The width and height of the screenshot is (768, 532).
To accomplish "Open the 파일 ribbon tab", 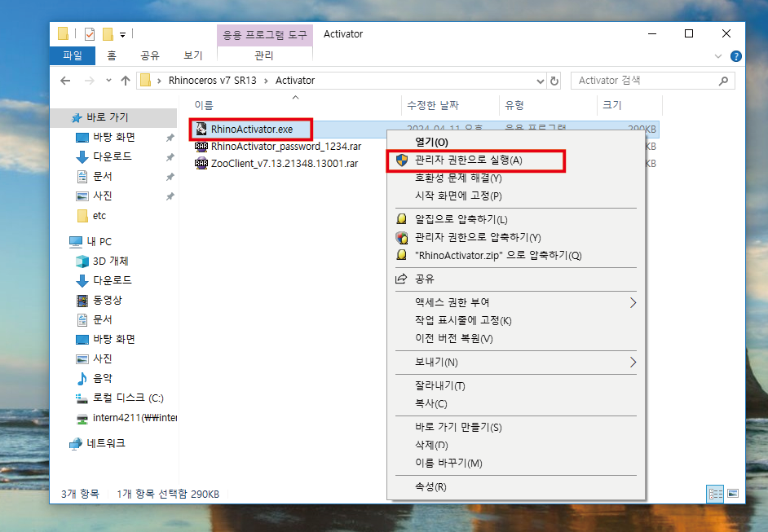I will (x=73, y=55).
